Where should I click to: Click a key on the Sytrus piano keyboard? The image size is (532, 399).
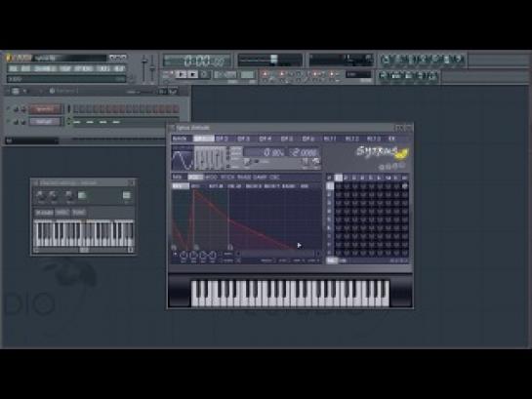click(290, 294)
